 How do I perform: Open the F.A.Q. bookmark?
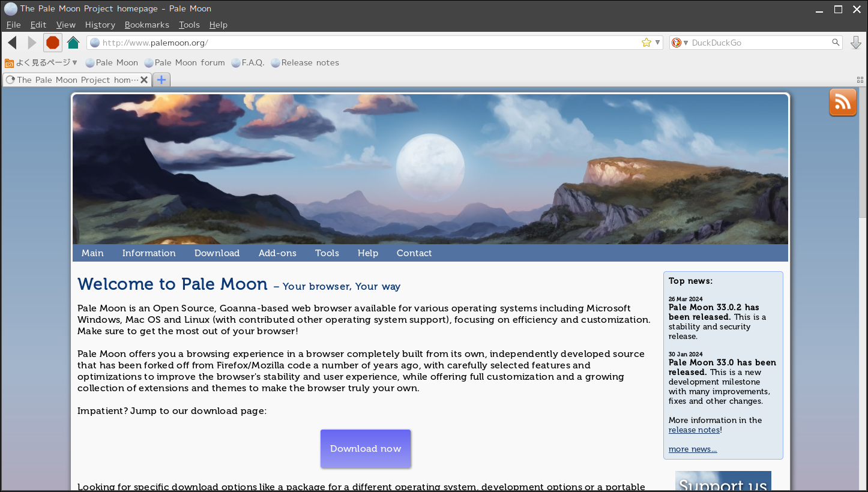pyautogui.click(x=248, y=62)
